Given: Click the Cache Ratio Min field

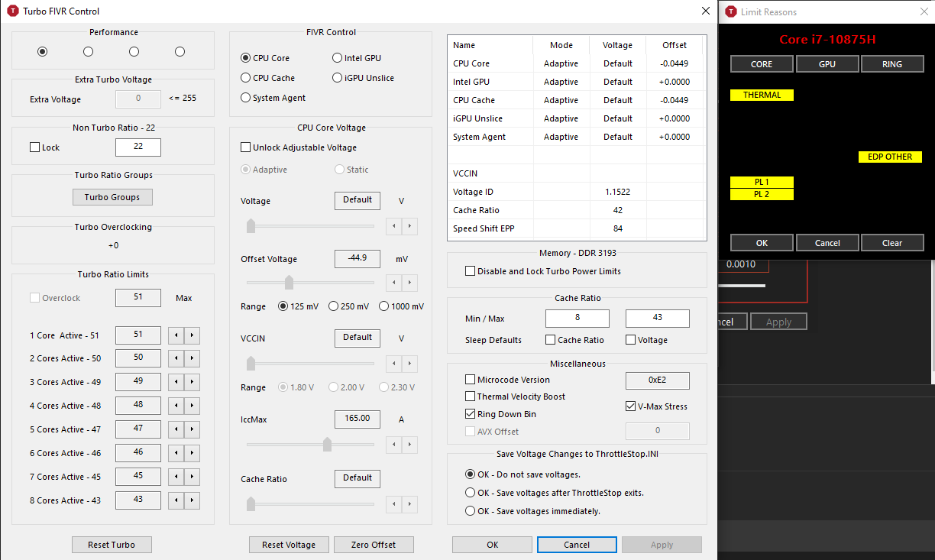Looking at the screenshot, I should click(577, 319).
